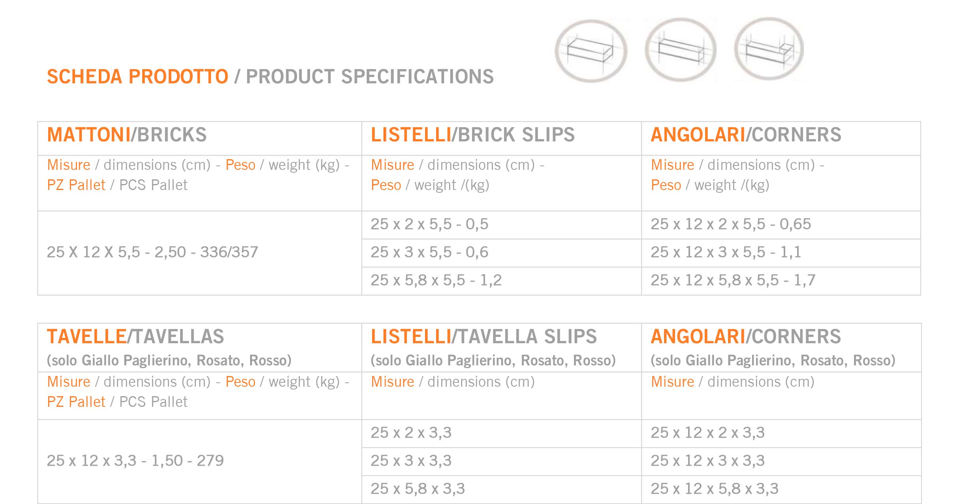The image size is (980, 504).
Task: Select tavella corner 25 x 12 x 2 x 3,3
Action: pyautogui.click(x=781, y=433)
